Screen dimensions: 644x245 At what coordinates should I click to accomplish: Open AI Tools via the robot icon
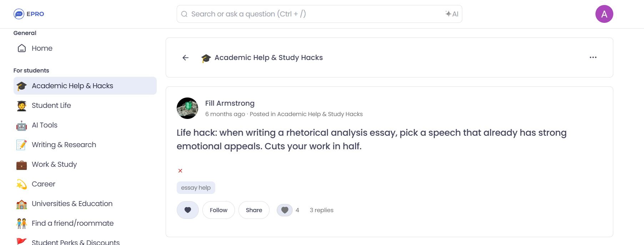[21, 125]
